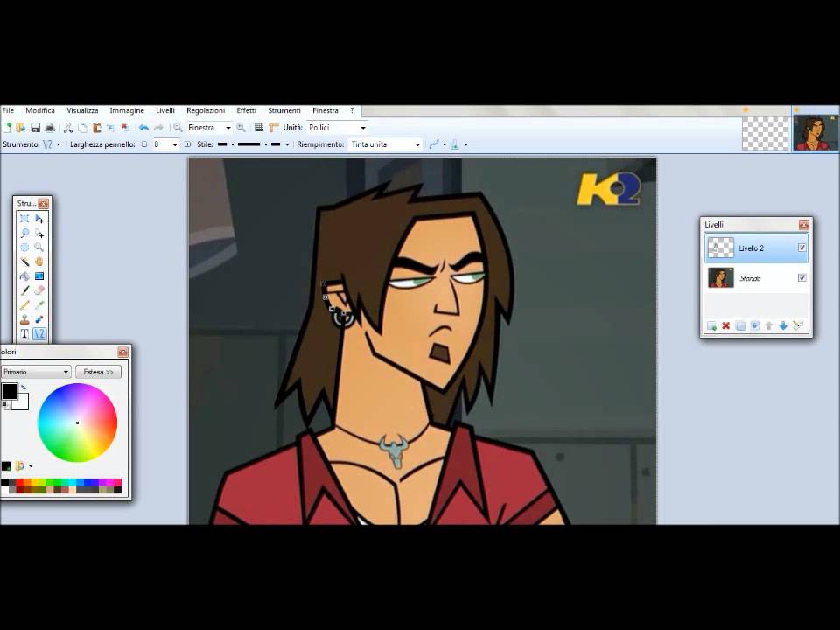This screenshot has height=630, width=840.
Task: Click the Crop to selection icon
Action: pyautogui.click(x=111, y=128)
